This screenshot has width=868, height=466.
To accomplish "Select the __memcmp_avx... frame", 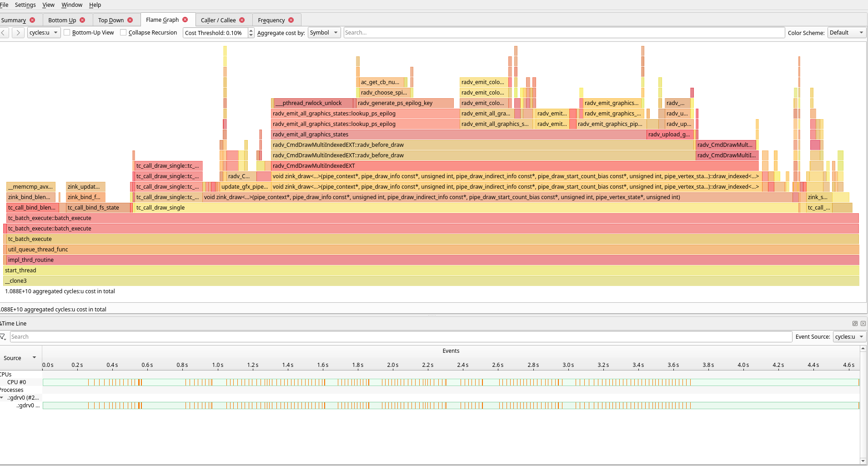I will point(31,187).
